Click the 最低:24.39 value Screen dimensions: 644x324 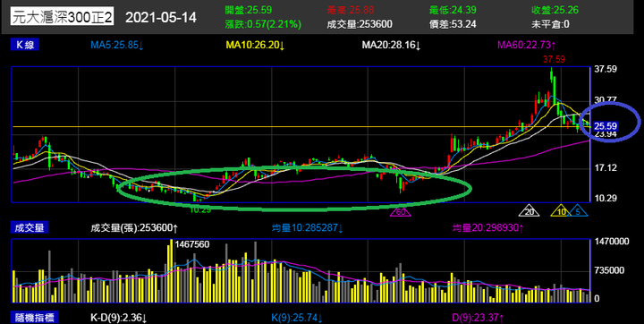point(453,10)
